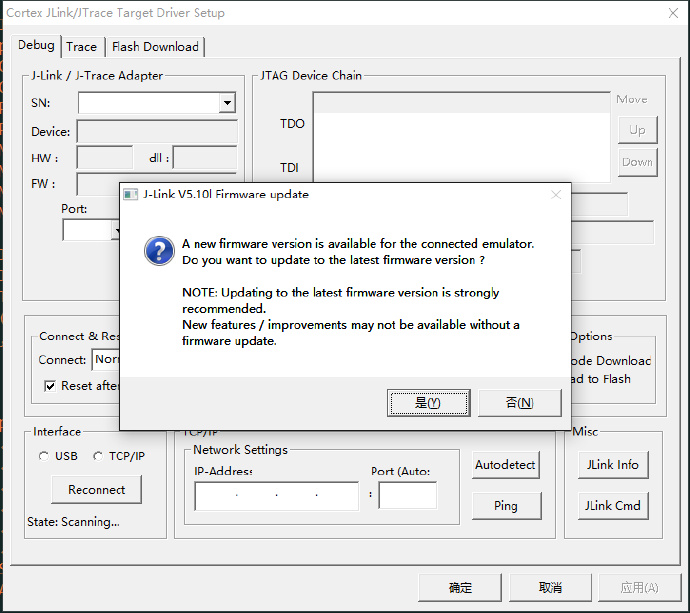690x613 pixels.
Task: Toggle the Reset after Connect checkbox
Action: coord(50,386)
